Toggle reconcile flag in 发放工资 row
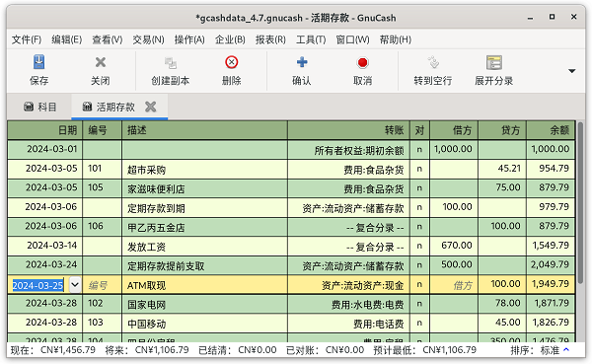 pyautogui.click(x=419, y=246)
